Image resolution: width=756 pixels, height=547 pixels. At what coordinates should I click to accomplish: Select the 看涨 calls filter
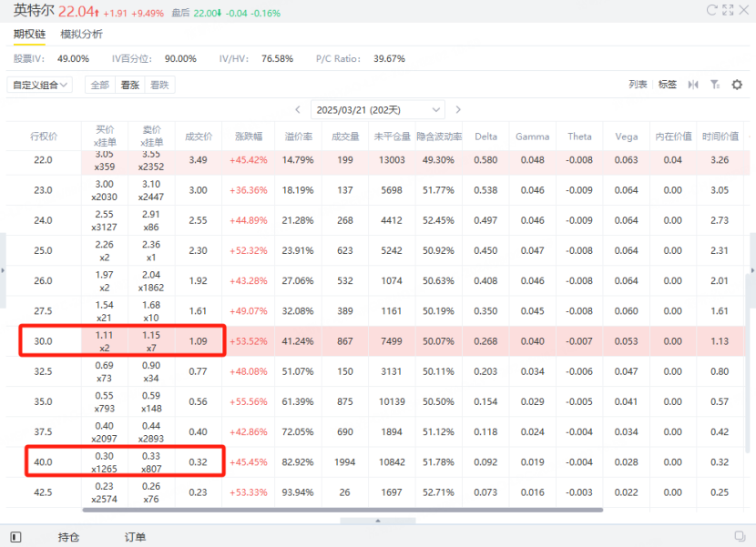[129, 85]
